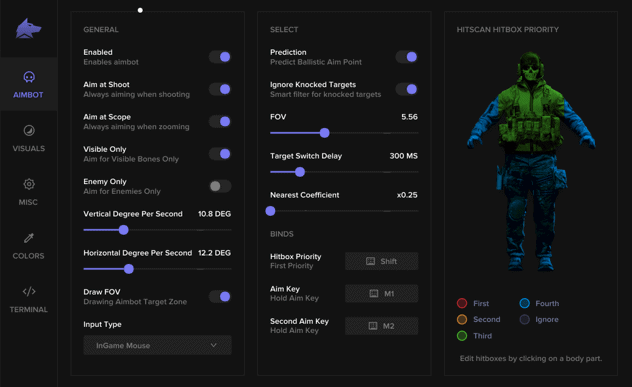Viewport: 632px width, 387px height.
Task: Toggle the Enabled aimbot switch
Action: (220, 57)
